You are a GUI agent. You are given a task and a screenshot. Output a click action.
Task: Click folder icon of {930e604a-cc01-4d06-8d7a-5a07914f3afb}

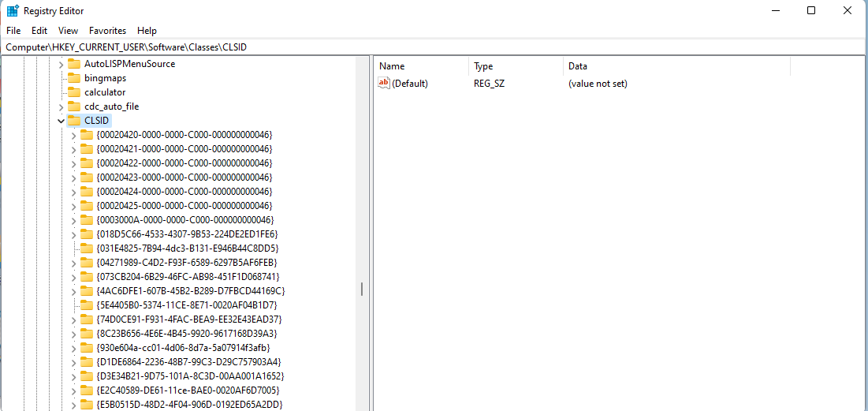pyautogui.click(x=87, y=348)
